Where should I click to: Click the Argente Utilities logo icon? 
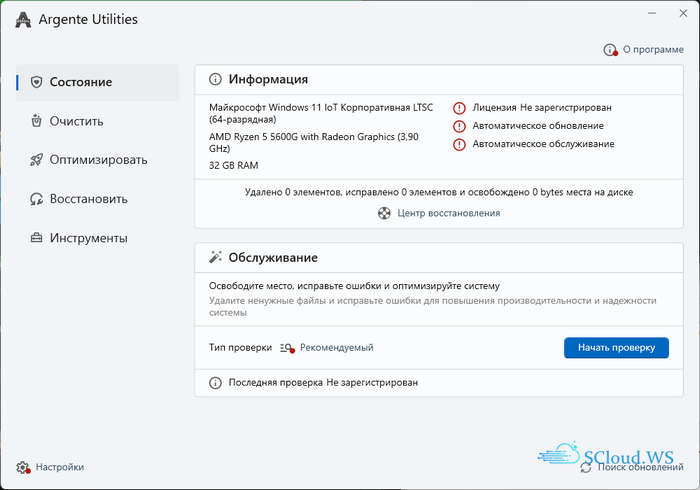pos(23,20)
